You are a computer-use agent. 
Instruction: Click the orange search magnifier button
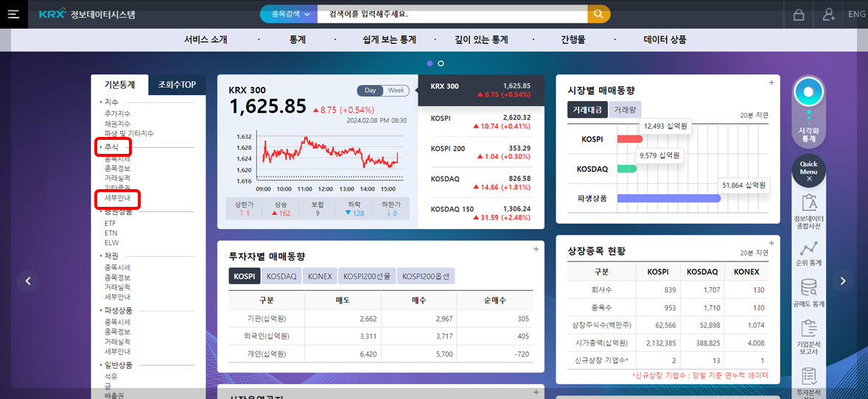(x=598, y=14)
